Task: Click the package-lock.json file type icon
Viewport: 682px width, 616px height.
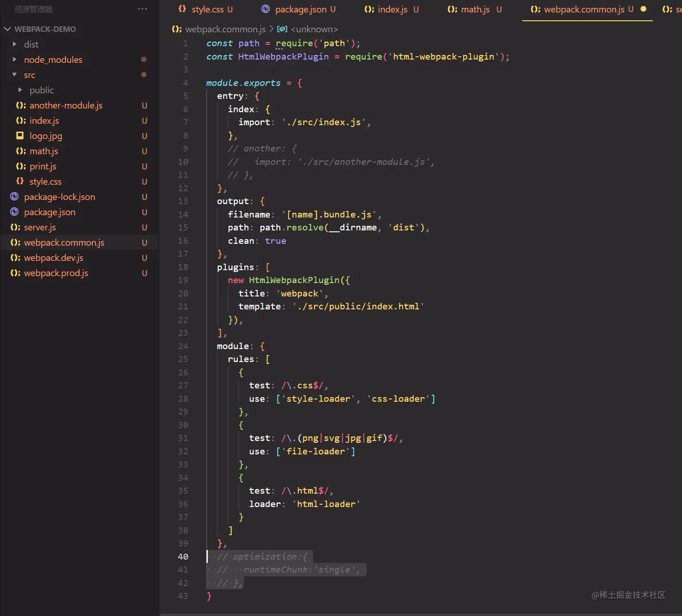Action: 14,197
